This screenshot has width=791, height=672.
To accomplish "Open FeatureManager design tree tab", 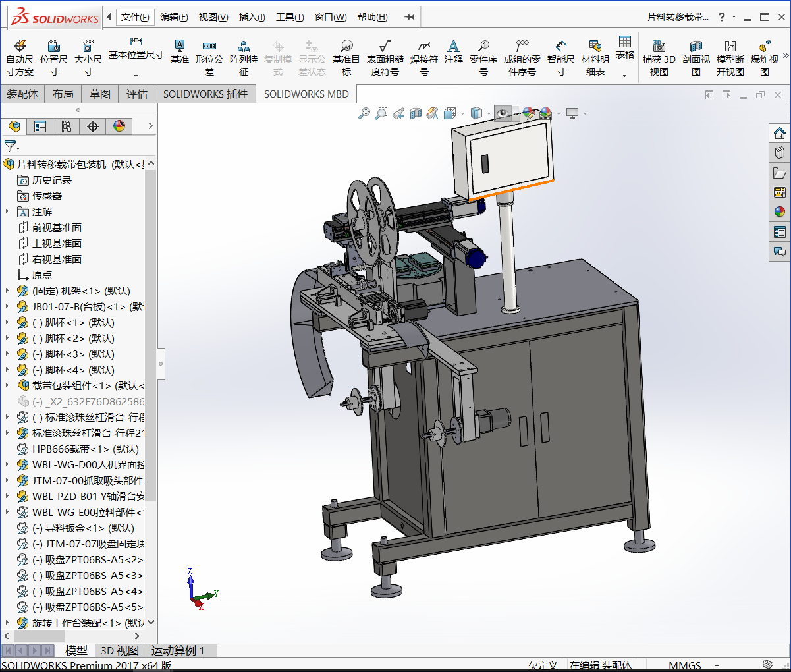I will [14, 126].
